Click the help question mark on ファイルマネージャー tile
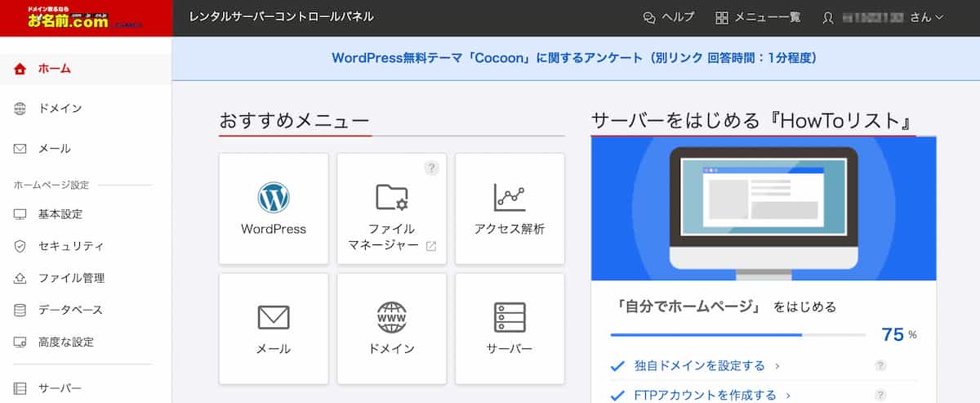Image resolution: width=980 pixels, height=403 pixels. pyautogui.click(x=432, y=168)
